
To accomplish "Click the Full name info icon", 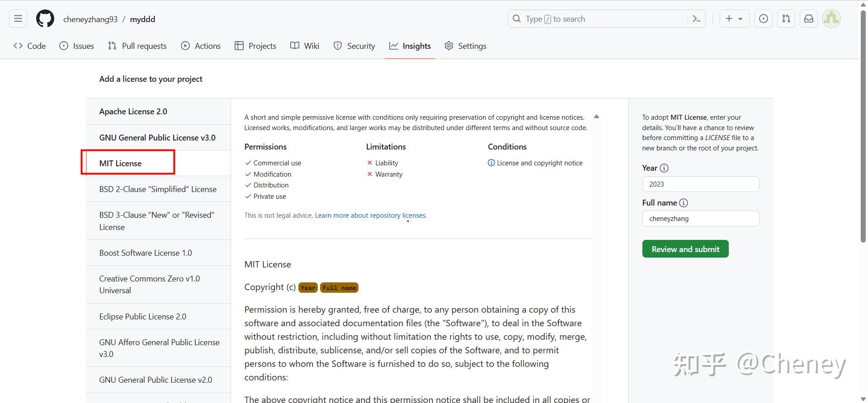I will tap(684, 203).
